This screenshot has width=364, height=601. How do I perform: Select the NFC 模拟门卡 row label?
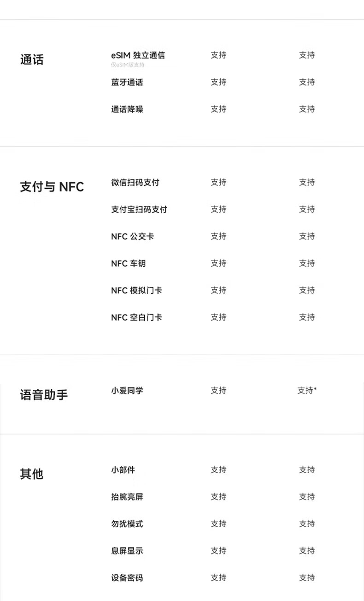point(136,291)
